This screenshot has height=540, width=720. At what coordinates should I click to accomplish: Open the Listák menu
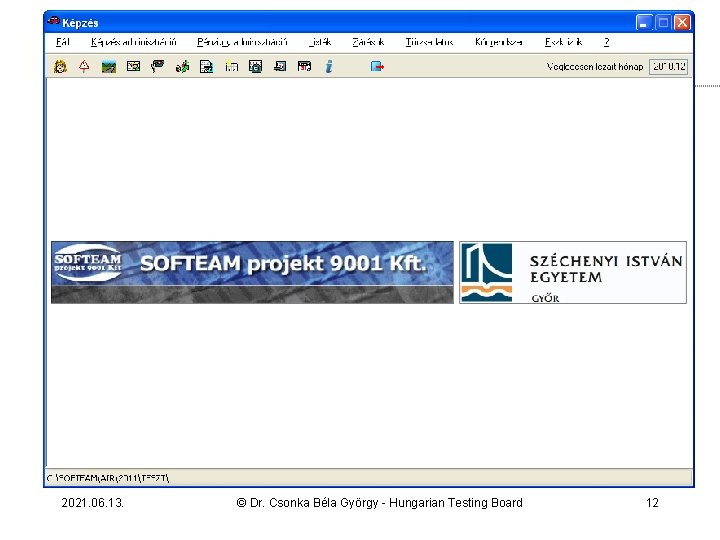click(320, 42)
